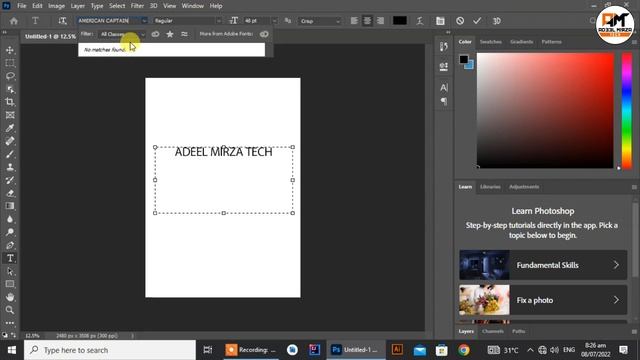The height and width of the screenshot is (360, 640).
Task: Commit current text edits
Action: coord(477,21)
